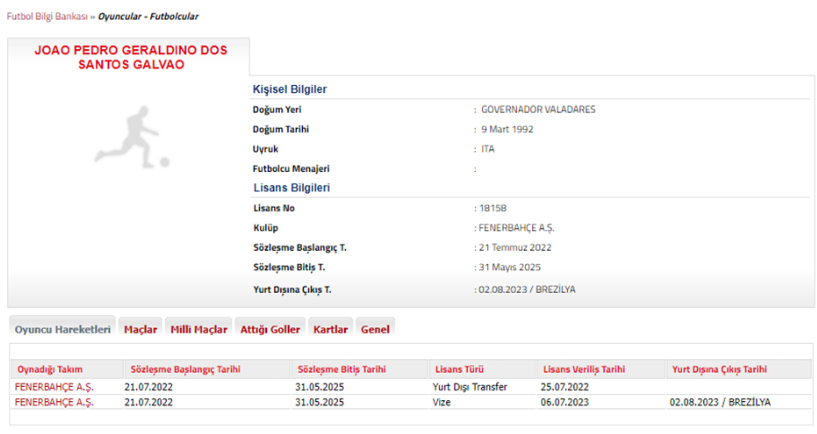Go to the Kartlar tab
This screenshot has height=434, width=817.
pyautogui.click(x=330, y=329)
